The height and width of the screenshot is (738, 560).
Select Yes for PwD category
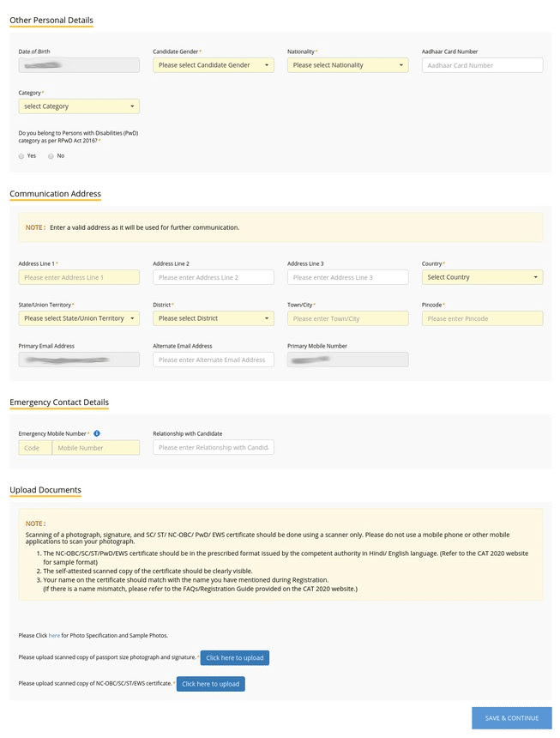tap(21, 156)
